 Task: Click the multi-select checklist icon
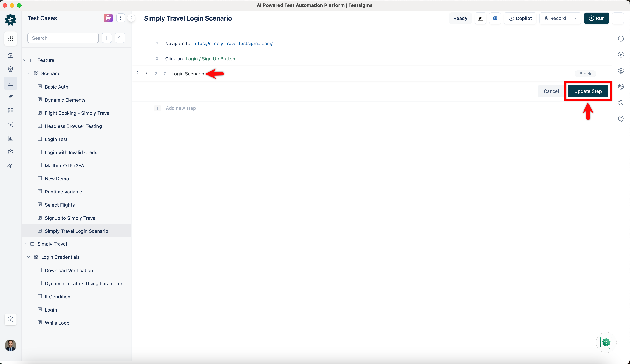coord(120,38)
